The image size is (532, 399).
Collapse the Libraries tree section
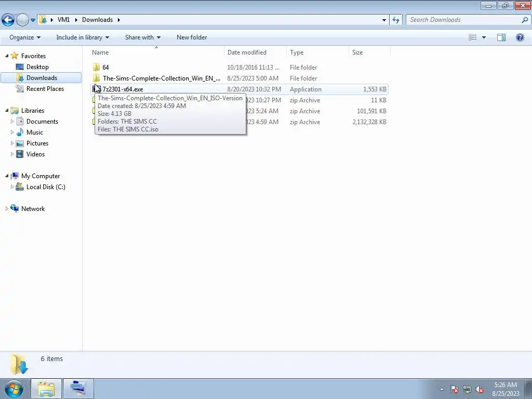click(7, 110)
